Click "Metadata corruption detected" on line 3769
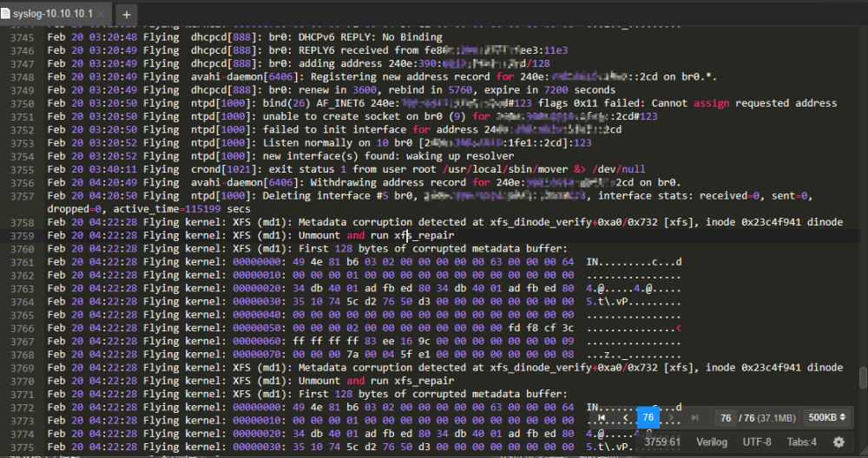The width and height of the screenshot is (868, 458). click(x=382, y=368)
